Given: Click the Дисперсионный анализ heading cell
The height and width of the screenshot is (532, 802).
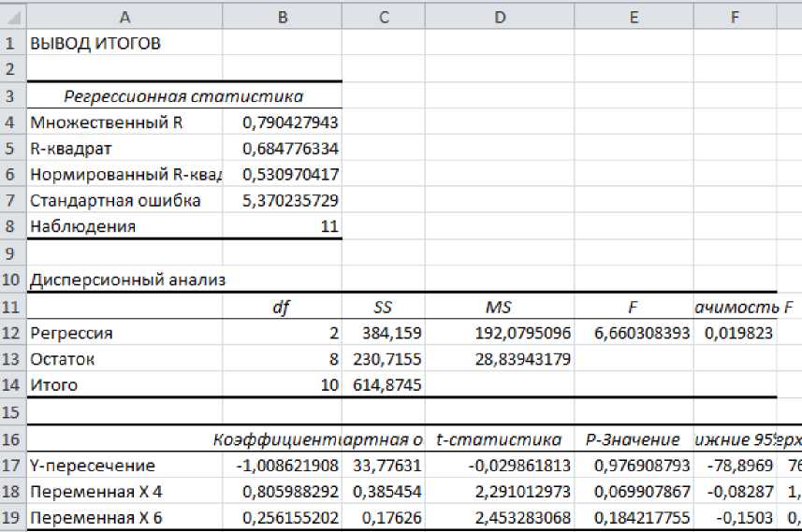Looking at the screenshot, I should [127, 279].
